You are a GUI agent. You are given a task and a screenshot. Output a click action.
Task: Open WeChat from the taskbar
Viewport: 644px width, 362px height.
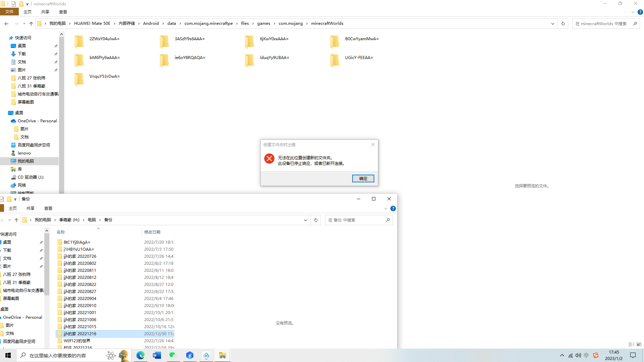tap(173, 355)
